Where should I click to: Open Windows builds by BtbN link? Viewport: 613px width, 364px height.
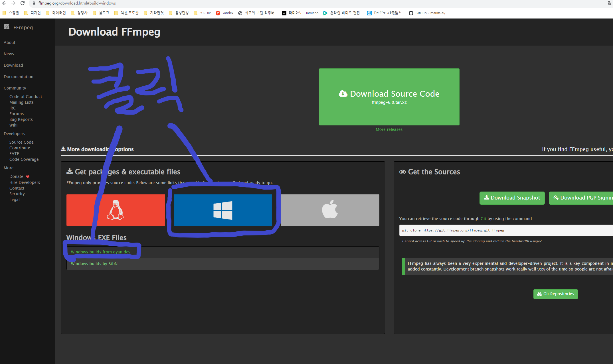(94, 264)
